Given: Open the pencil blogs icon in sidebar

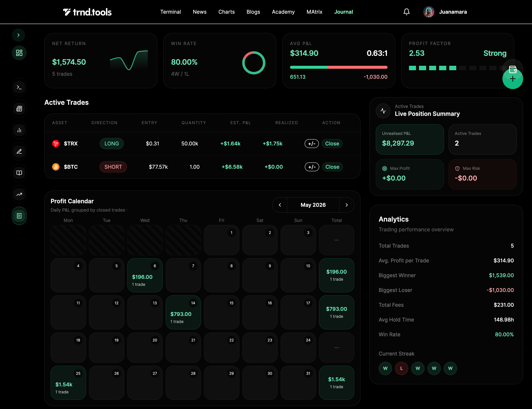Looking at the screenshot, I should (x=19, y=151).
